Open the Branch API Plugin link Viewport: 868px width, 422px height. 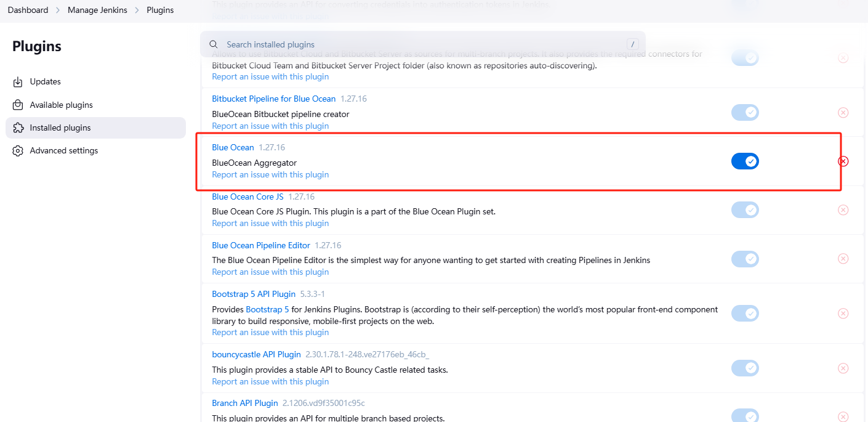click(x=245, y=403)
